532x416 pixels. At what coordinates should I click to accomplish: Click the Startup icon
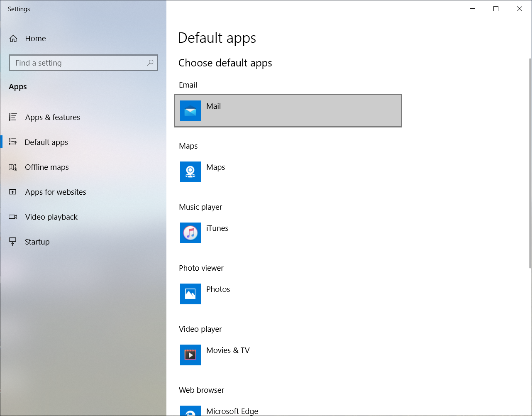click(13, 242)
